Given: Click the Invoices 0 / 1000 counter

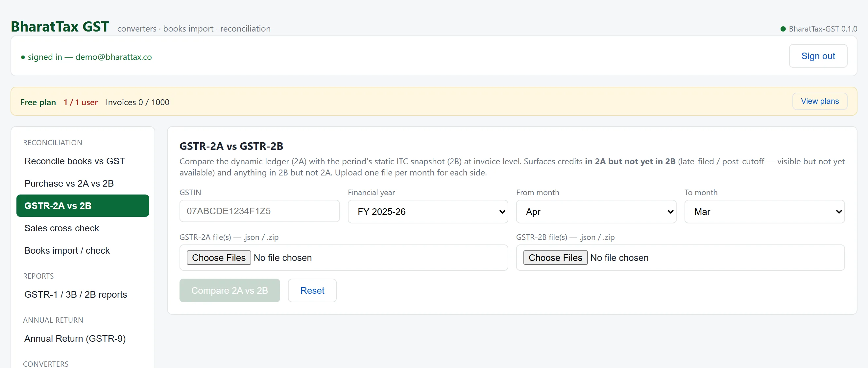Looking at the screenshot, I should click(137, 103).
